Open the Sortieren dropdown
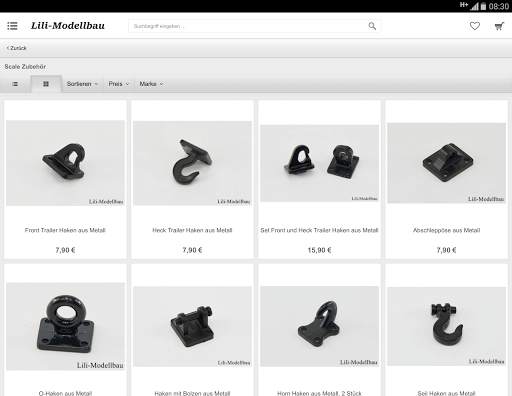The image size is (512, 396). click(82, 84)
